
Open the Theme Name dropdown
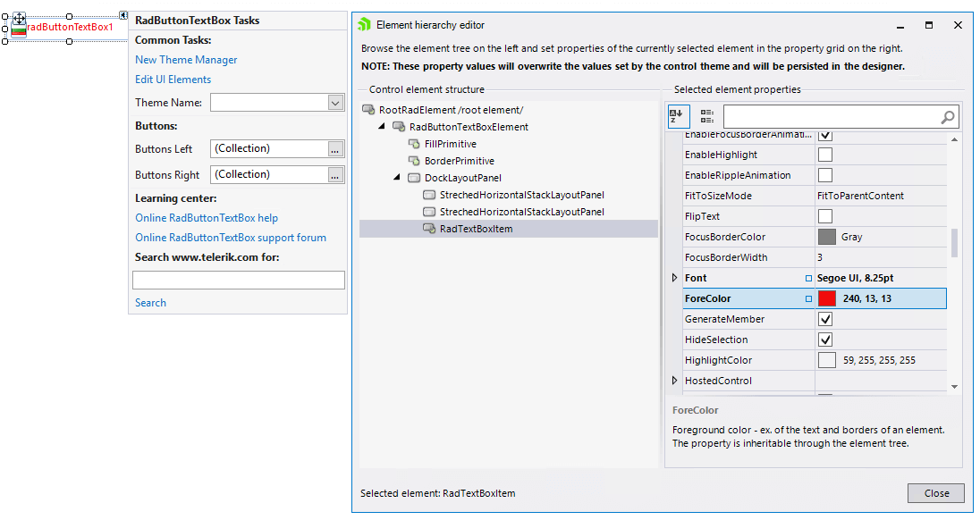tap(335, 103)
